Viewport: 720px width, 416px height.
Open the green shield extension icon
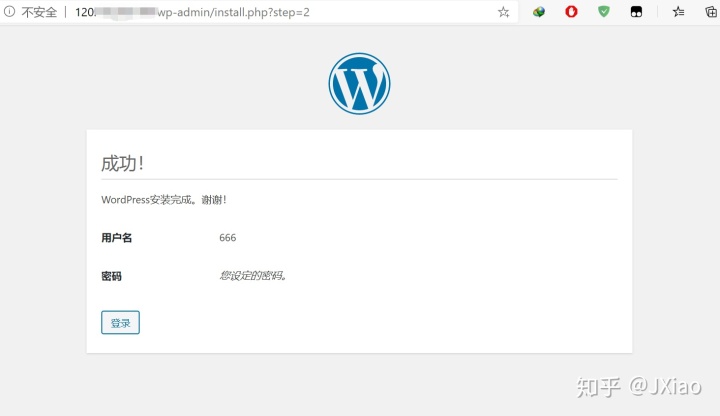point(604,11)
